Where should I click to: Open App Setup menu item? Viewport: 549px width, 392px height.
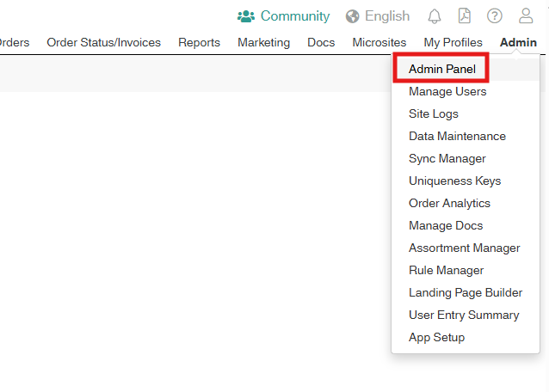coord(436,337)
